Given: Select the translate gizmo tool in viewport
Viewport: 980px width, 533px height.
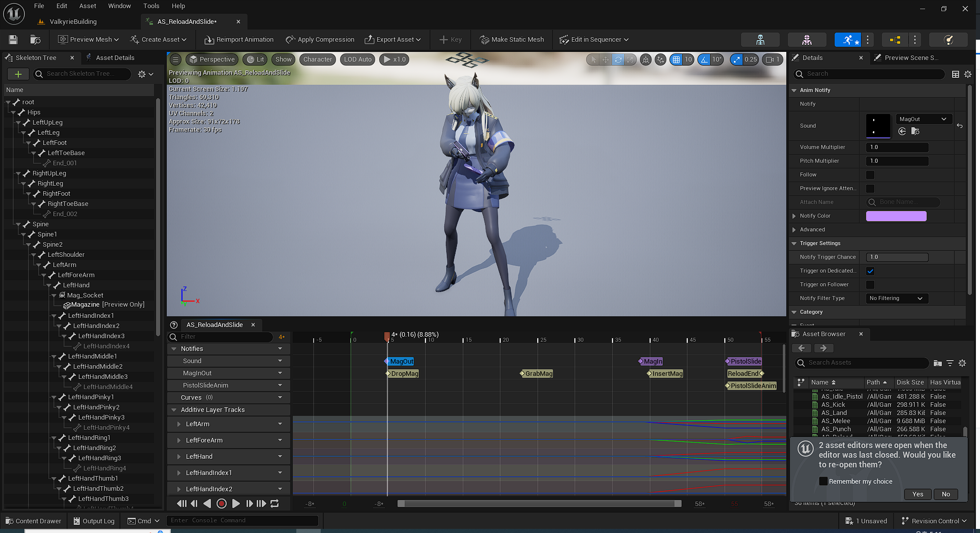Looking at the screenshot, I should pos(605,60).
